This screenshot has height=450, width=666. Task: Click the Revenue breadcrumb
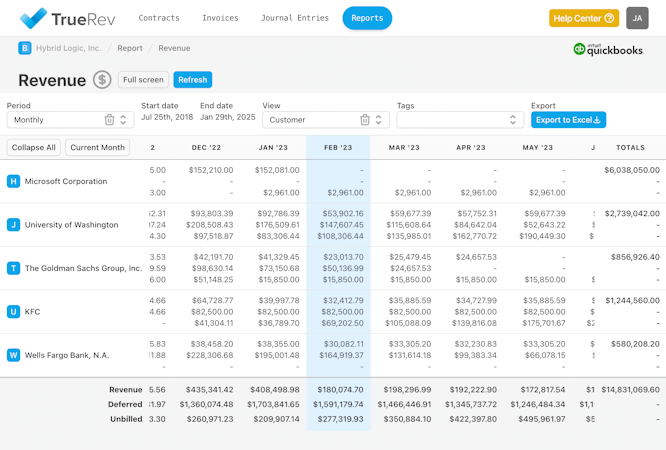tap(174, 48)
